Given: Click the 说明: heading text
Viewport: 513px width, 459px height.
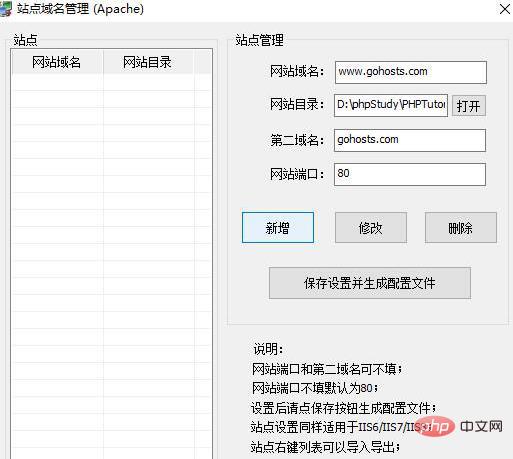Looking at the screenshot, I should tap(268, 349).
